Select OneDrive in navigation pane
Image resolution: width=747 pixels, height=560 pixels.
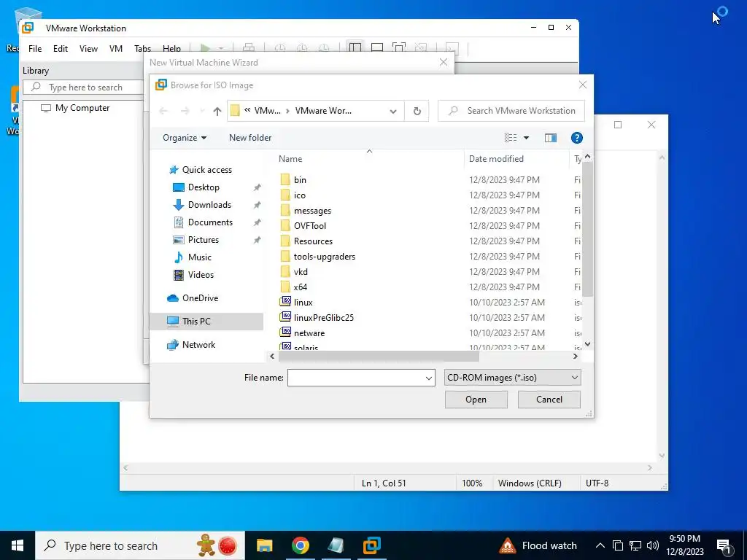coord(200,298)
